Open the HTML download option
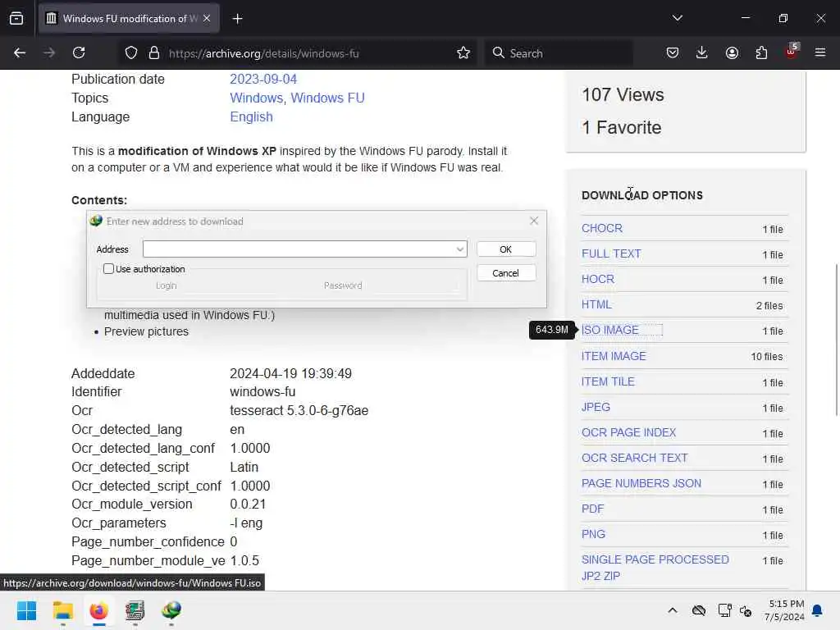 tap(596, 304)
